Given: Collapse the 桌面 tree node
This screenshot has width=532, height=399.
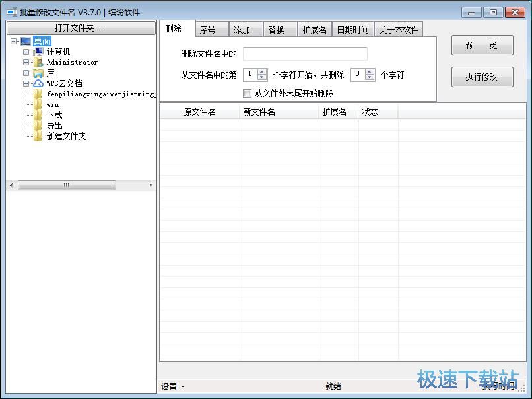Looking at the screenshot, I should click(14, 42).
